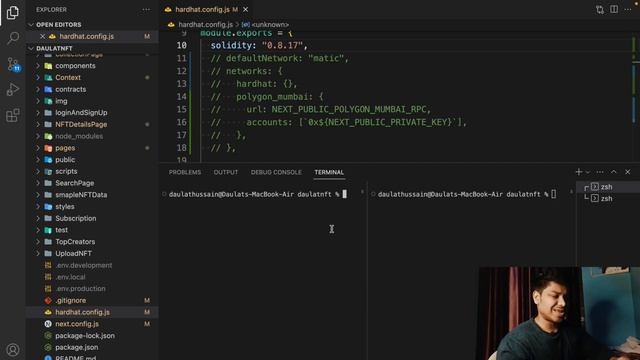Expand the styles folder
The image size is (640, 360).
38,207
